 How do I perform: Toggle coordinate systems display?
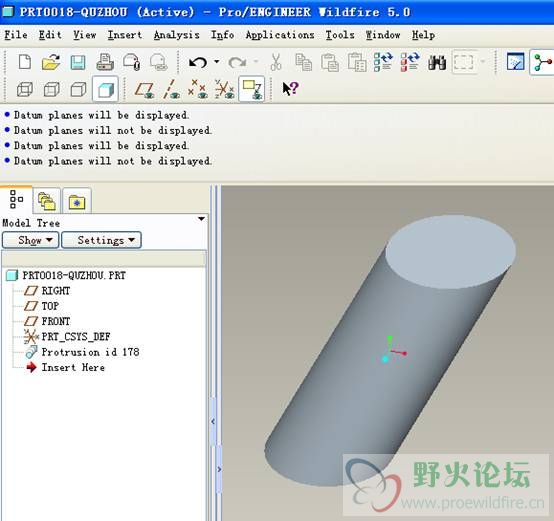224,89
